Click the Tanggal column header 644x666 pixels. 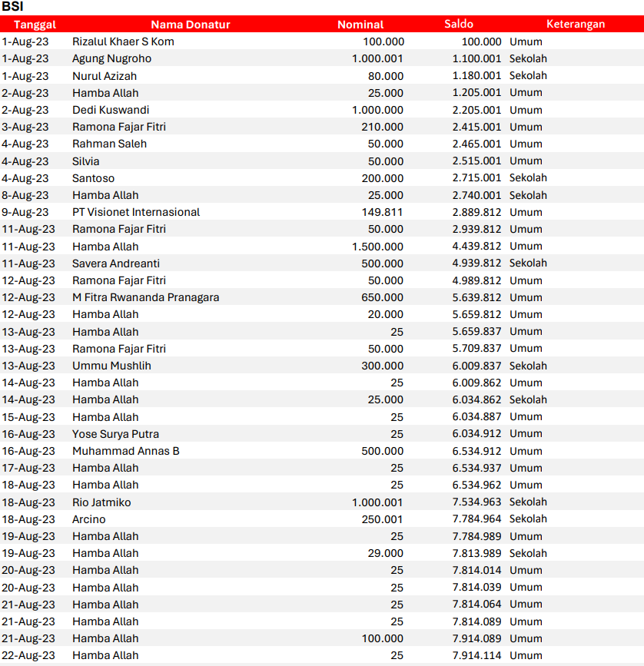coord(35,24)
